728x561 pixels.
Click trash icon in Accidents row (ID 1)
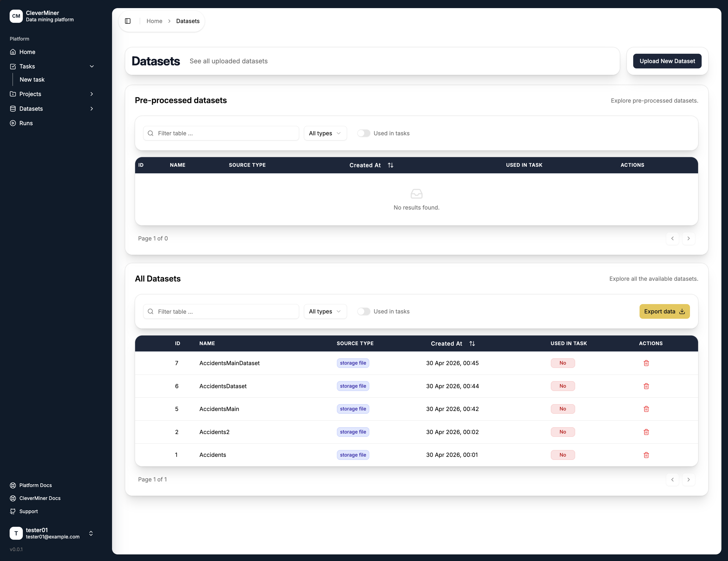[646, 455]
